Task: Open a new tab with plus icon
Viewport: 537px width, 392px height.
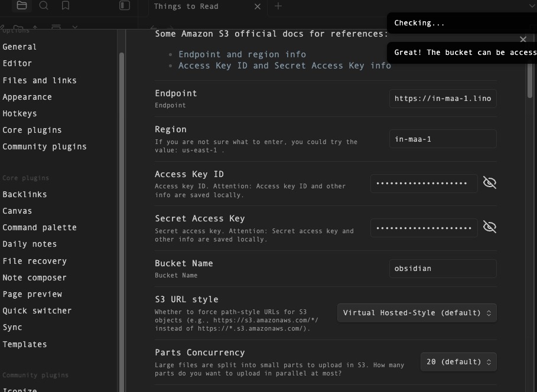Action: tap(278, 6)
